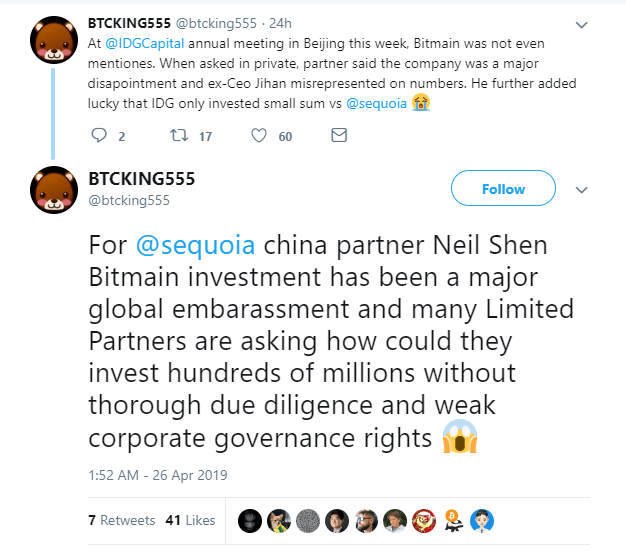Open the bear avatar on main tweet
The height and width of the screenshot is (554, 626).
tap(54, 190)
